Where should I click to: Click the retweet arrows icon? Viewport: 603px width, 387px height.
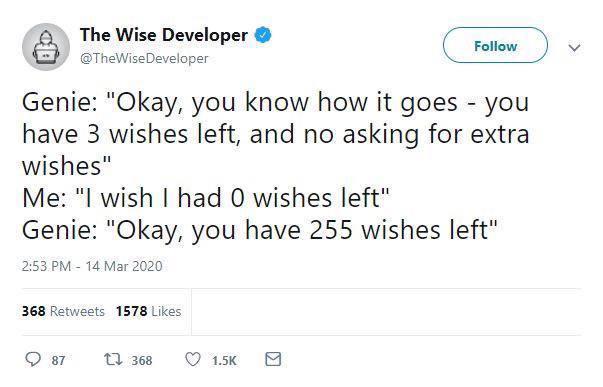coord(113,359)
